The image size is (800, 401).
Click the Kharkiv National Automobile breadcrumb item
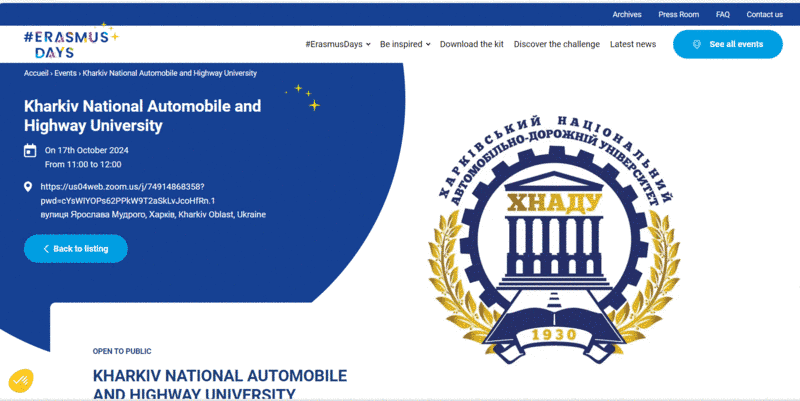point(169,73)
